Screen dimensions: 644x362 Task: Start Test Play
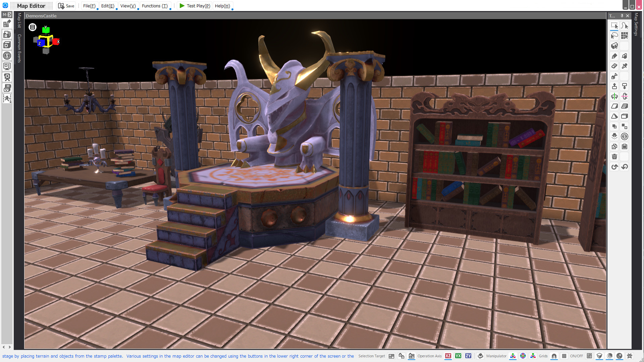(196, 6)
